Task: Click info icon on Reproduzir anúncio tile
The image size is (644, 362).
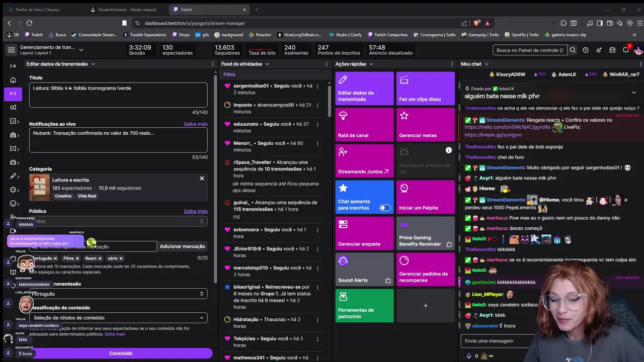Action: (x=448, y=150)
